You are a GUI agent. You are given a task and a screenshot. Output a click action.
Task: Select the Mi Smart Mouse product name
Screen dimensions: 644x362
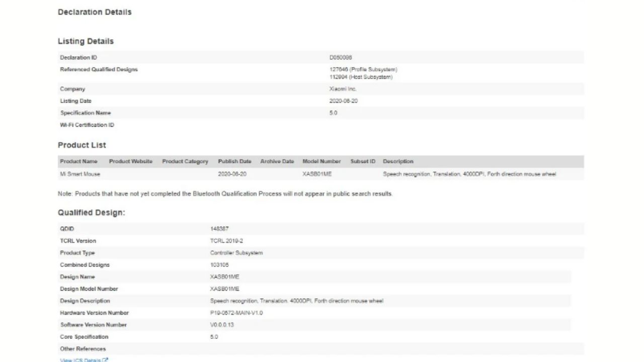80,174
